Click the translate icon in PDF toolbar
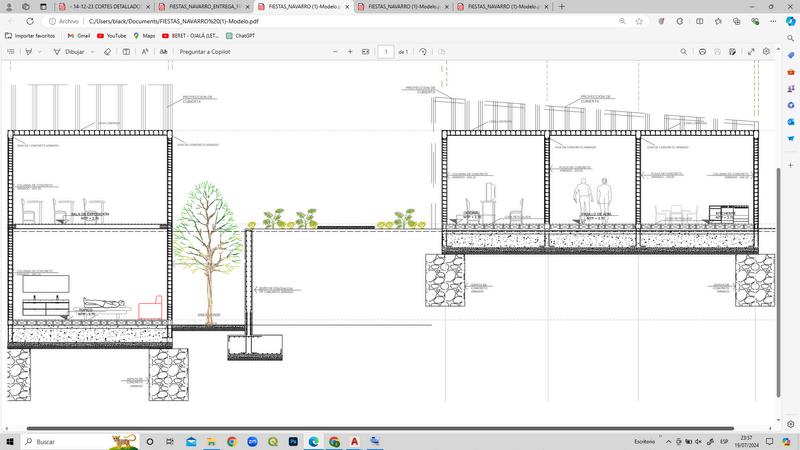Image resolution: width=800 pixels, height=450 pixels. coord(164,52)
